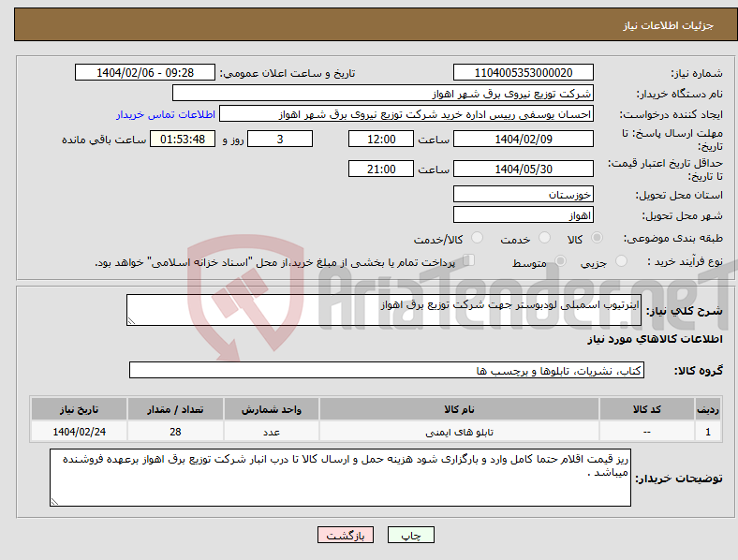Viewport: 738px width, 560px height.
Task: Click the remaining days field showing 3
Action: point(280,140)
